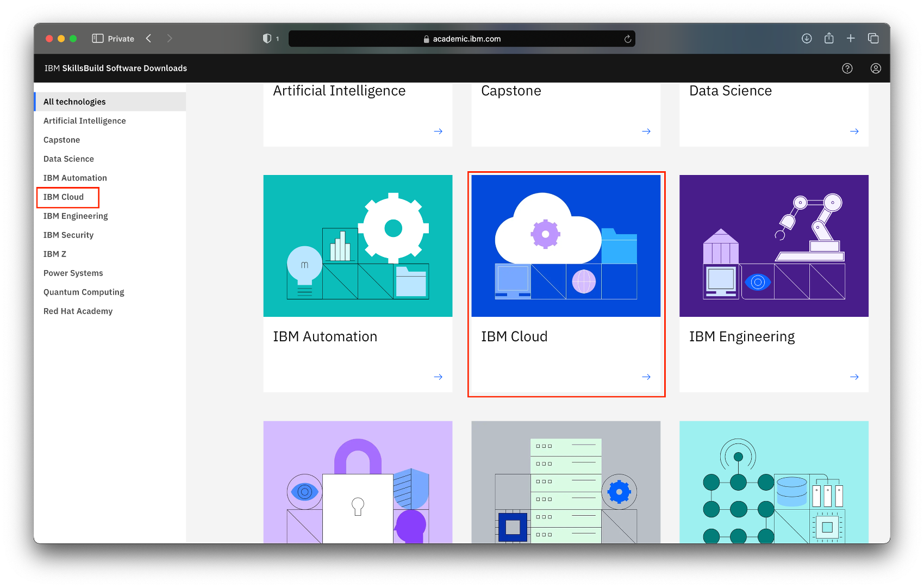924x588 pixels.
Task: Open the Capstone card title
Action: 511,91
